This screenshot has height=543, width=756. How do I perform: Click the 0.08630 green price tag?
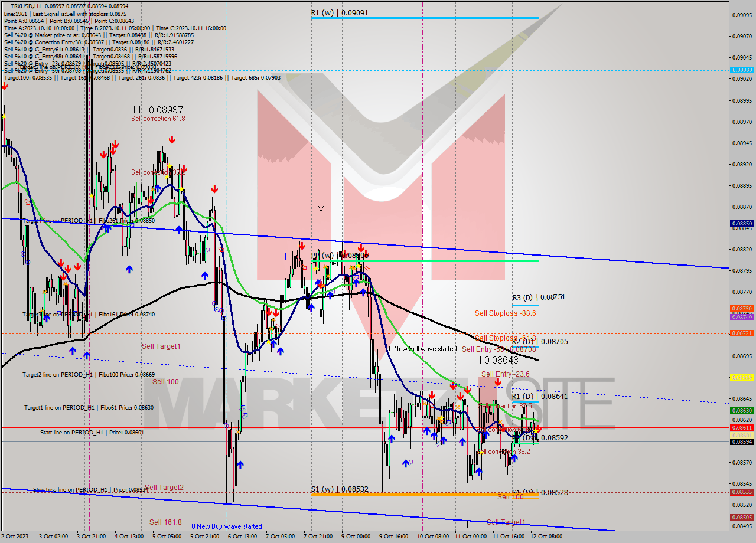pyautogui.click(x=742, y=410)
